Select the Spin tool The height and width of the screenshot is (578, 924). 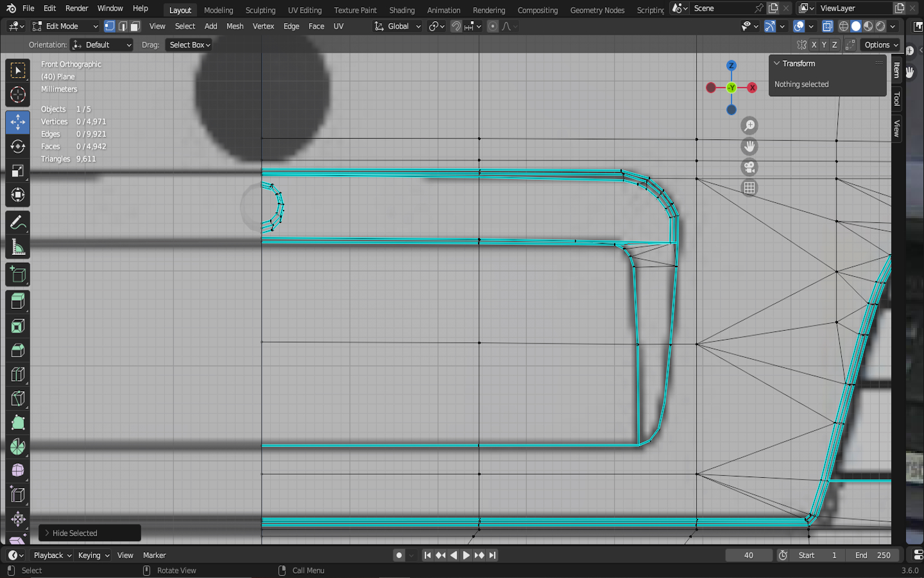(x=18, y=447)
